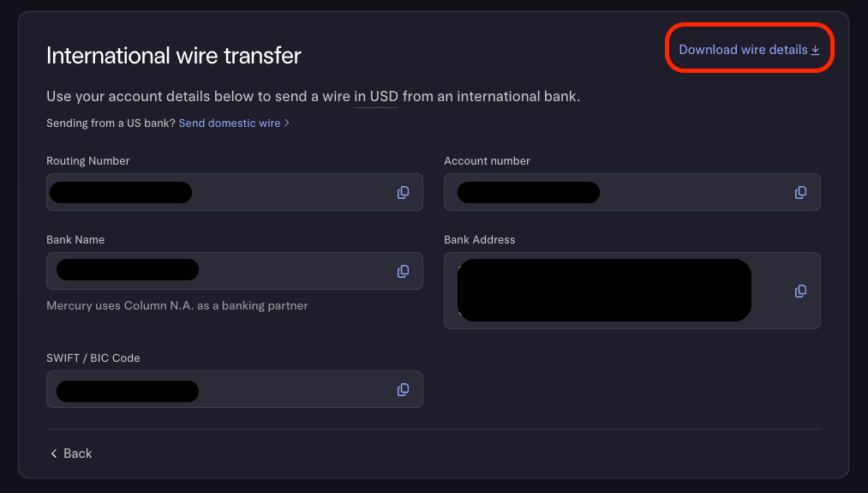This screenshot has height=493, width=868.
Task: Copy the Bank Address value
Action: pyautogui.click(x=800, y=292)
